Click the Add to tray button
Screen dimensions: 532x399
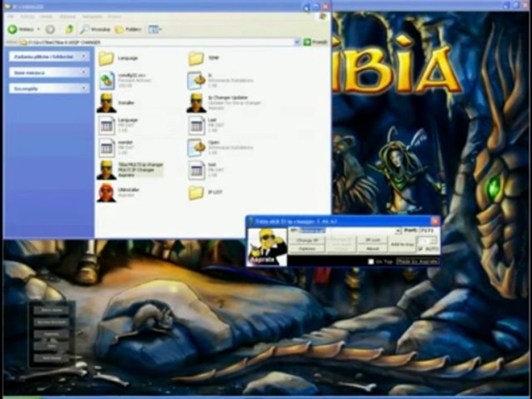[402, 244]
